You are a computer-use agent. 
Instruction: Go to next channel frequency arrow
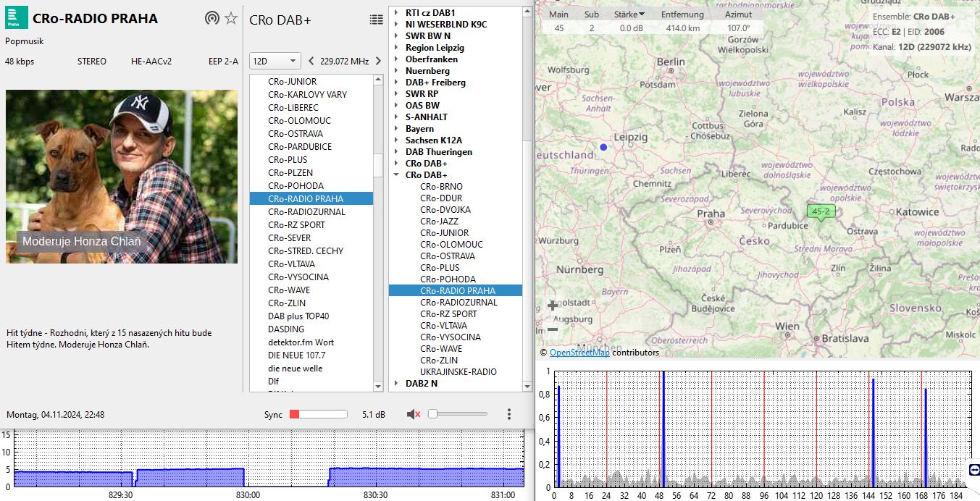pyautogui.click(x=378, y=62)
